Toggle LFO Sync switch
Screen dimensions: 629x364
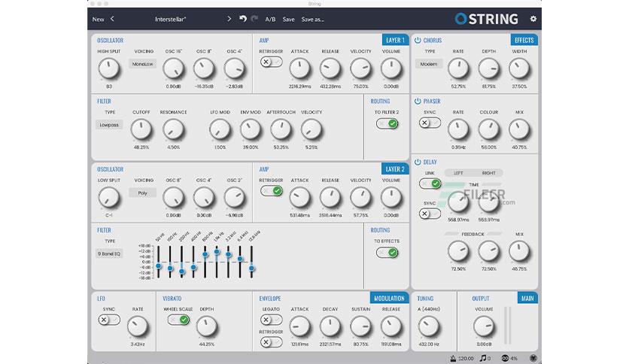pyautogui.click(x=109, y=320)
